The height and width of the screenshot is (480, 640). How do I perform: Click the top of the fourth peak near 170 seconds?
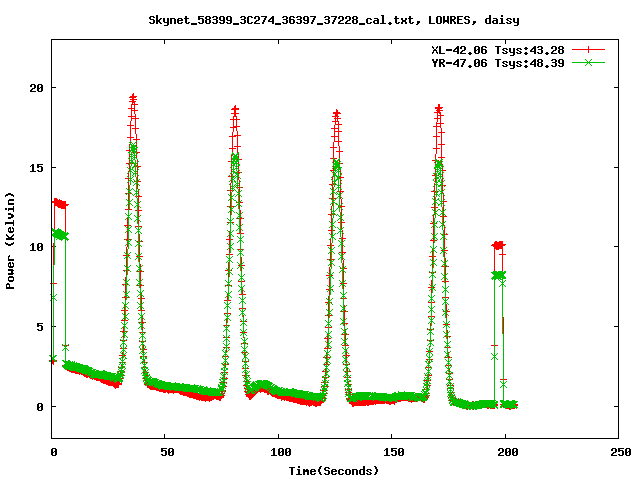438,107
